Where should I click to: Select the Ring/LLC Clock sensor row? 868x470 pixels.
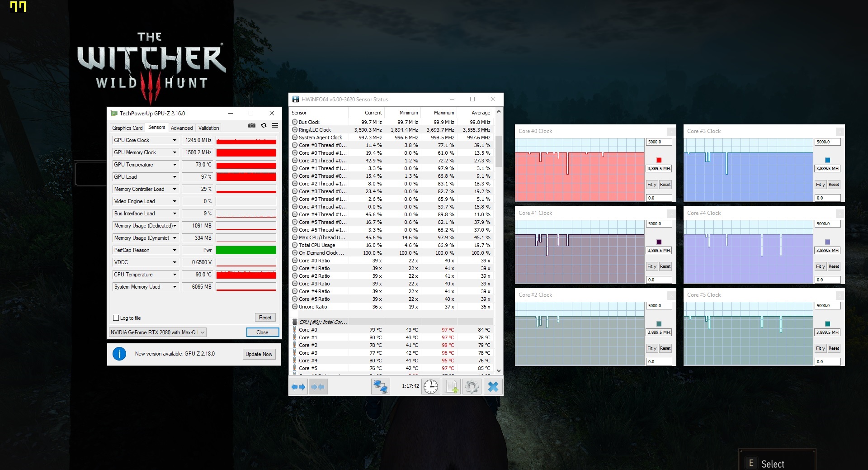click(392, 130)
